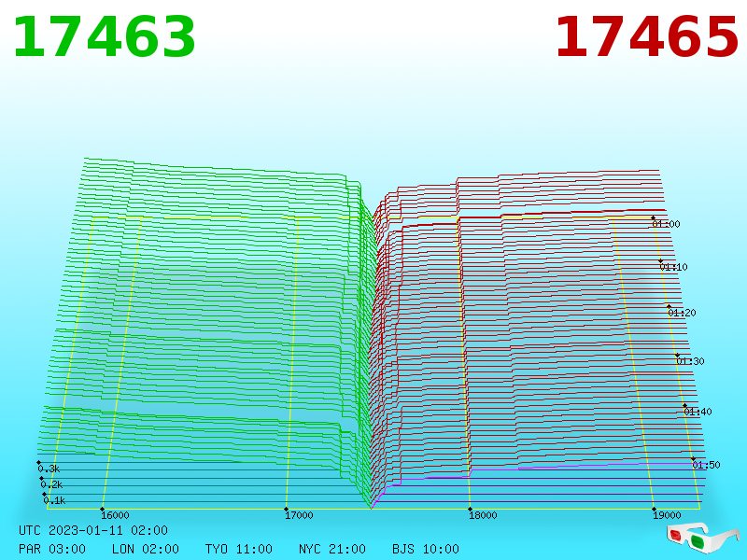Screen dimensions: 747x560
Task: Select the 17000 price axis label
Action: click(299, 515)
